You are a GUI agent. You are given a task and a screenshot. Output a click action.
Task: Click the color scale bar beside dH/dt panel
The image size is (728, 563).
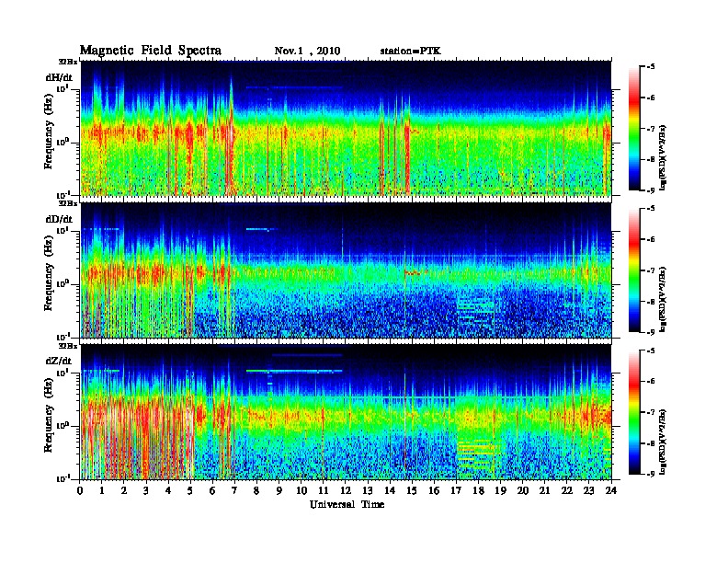point(634,128)
